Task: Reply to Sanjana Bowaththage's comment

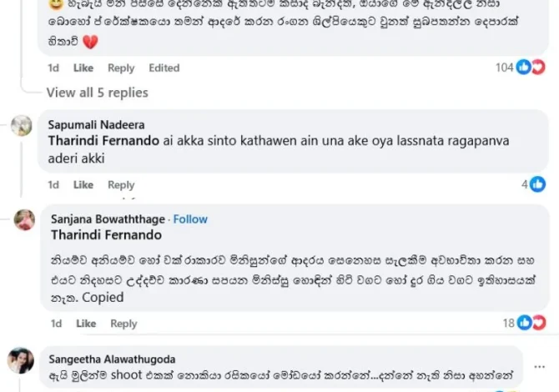Action: [123, 323]
